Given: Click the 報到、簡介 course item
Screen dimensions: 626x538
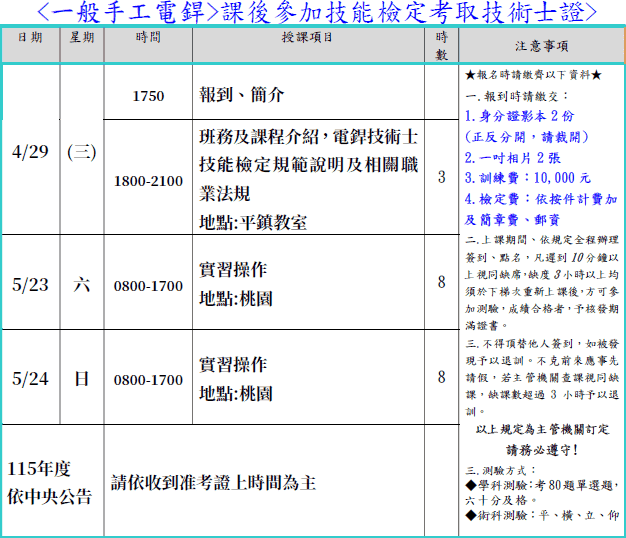Looking at the screenshot, I should coord(242,95).
